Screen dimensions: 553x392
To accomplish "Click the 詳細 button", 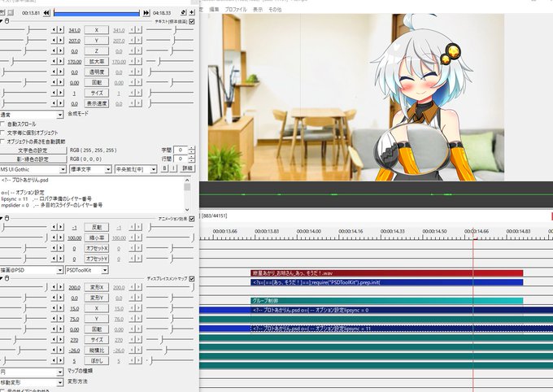I will tap(187, 168).
